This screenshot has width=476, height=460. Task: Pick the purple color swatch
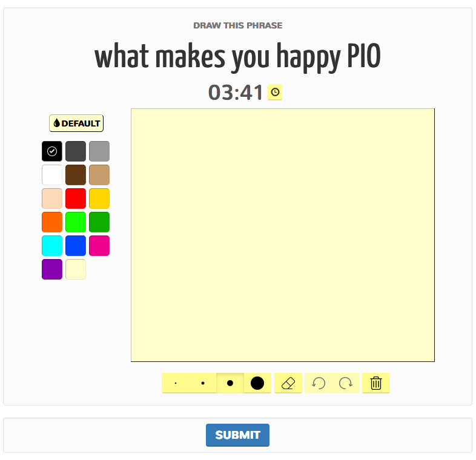pyautogui.click(x=52, y=269)
